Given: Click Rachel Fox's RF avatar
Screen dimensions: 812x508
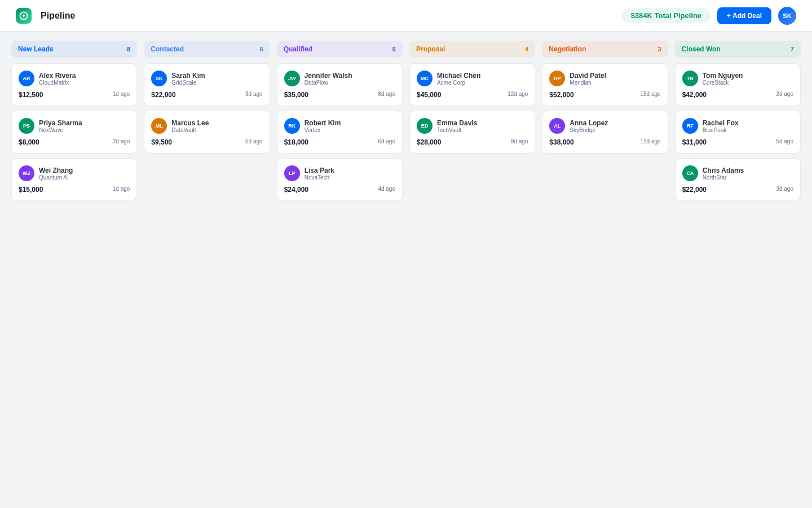Looking at the screenshot, I should coord(690,126).
